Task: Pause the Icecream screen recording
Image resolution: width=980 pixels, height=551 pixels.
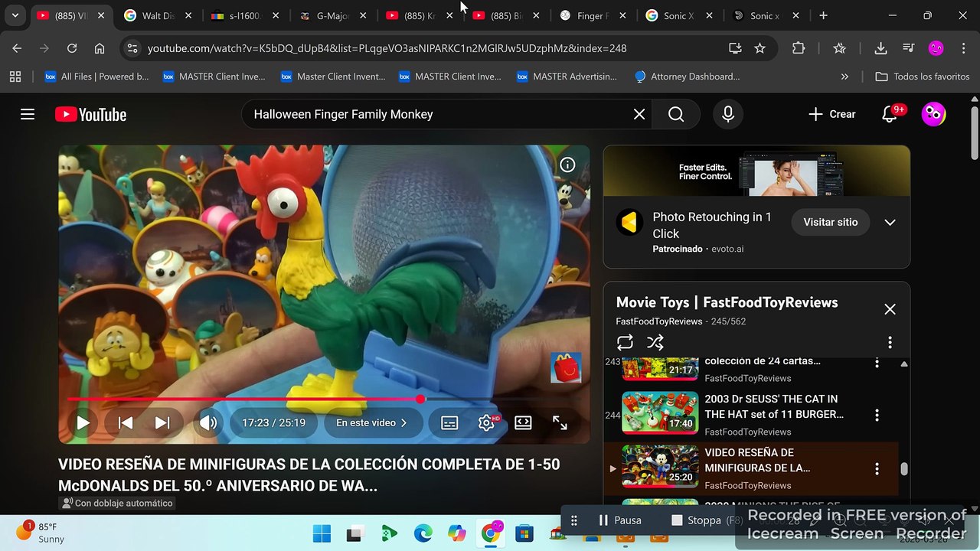Action: 619,520
